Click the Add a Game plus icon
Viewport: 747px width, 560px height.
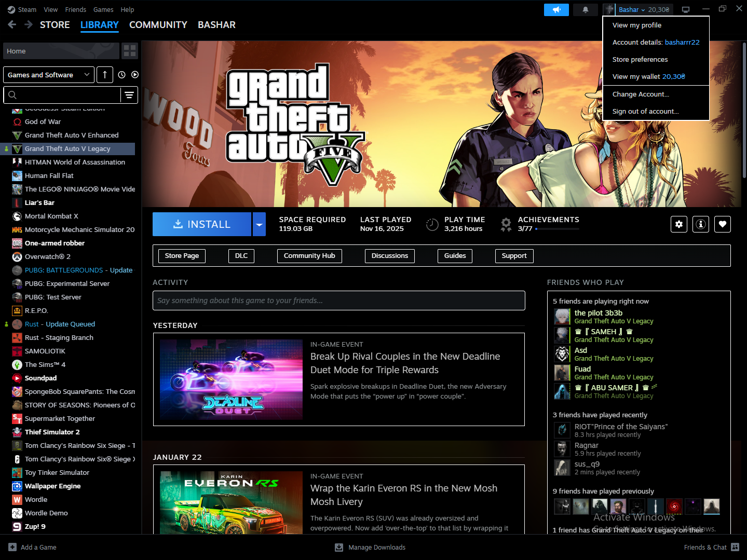tap(12, 547)
